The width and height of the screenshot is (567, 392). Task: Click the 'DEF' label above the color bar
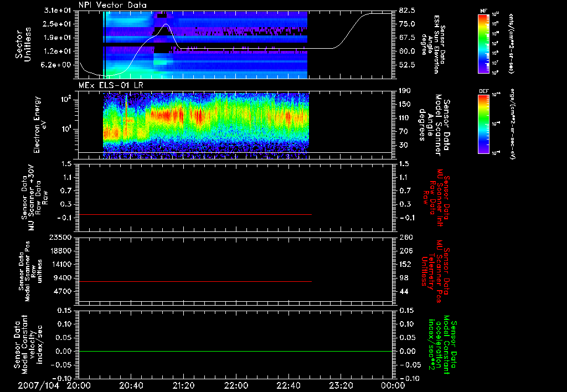[483, 91]
